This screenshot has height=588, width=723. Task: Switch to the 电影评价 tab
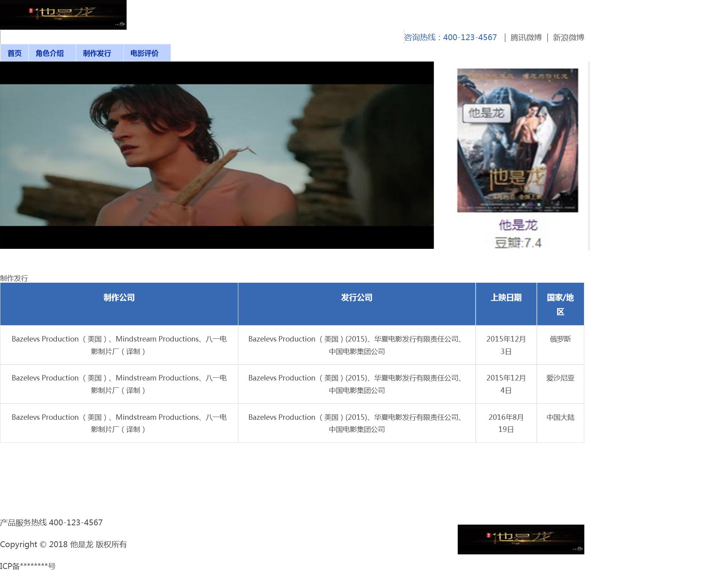[145, 53]
